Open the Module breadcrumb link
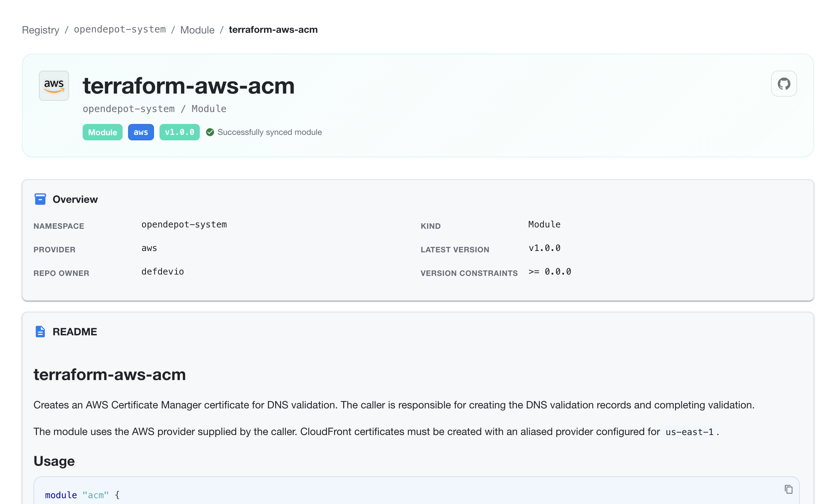Image resolution: width=836 pixels, height=504 pixels. pos(197,30)
